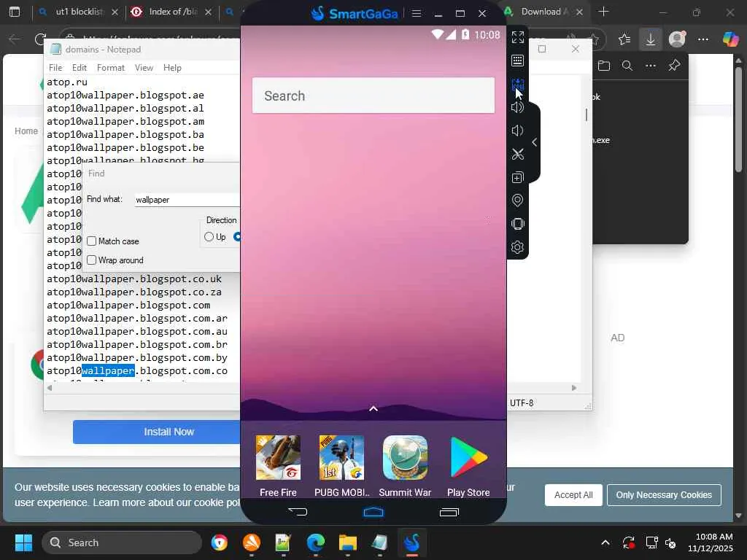
Task: Open SmartGaGa settings gear
Action: tap(517, 247)
